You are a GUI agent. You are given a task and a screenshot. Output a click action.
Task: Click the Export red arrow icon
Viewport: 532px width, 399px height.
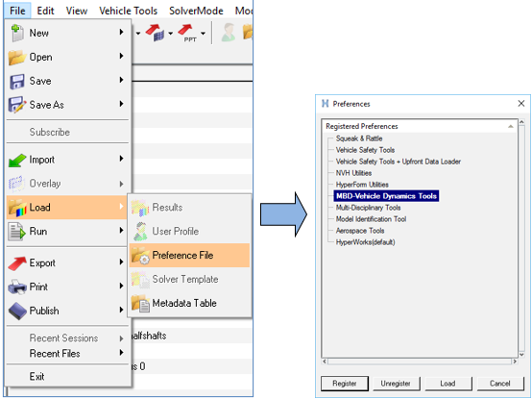[x=17, y=263]
